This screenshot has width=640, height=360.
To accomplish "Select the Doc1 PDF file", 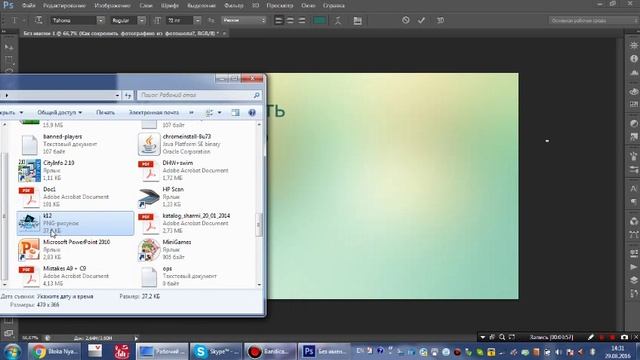I will 75,197.
